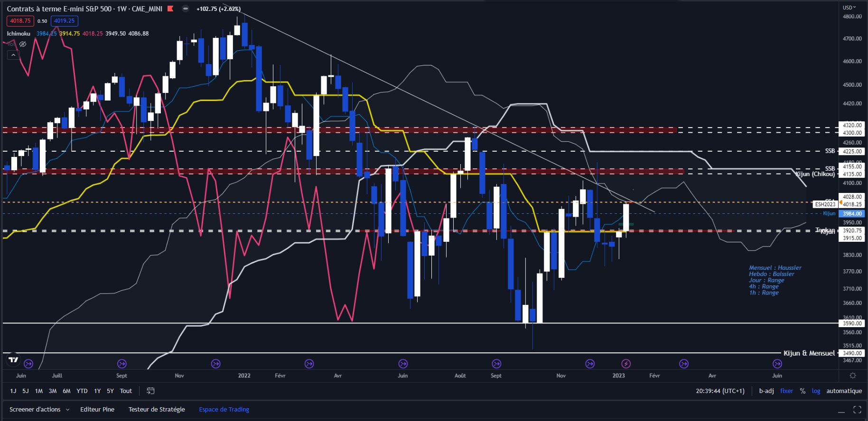Click the grey round market status icon
868x421 pixels.
pos(186,9)
